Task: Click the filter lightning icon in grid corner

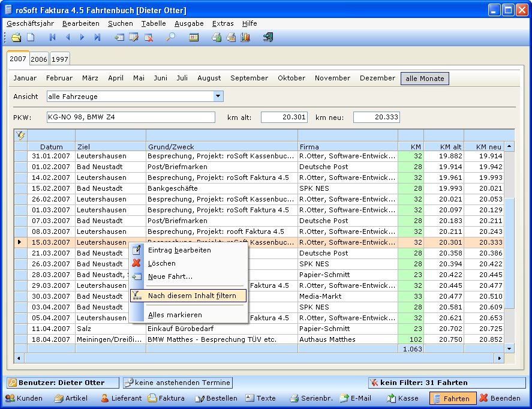Action: tap(21, 136)
